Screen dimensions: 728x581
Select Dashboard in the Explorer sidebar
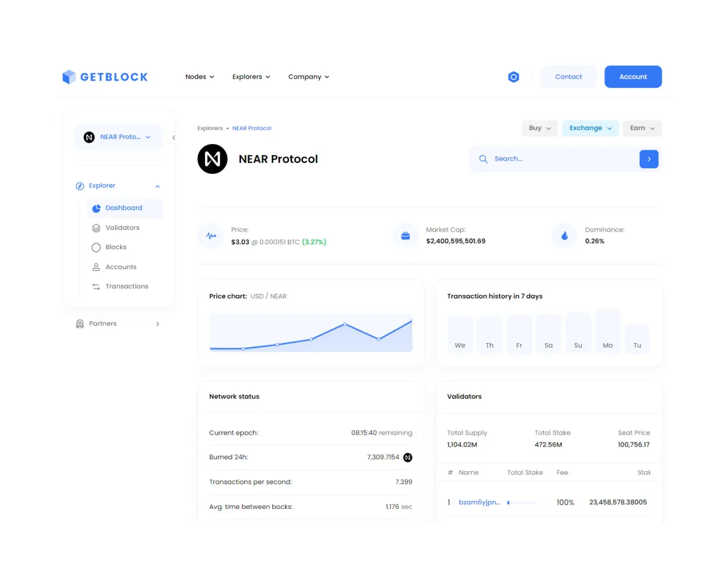tap(124, 208)
